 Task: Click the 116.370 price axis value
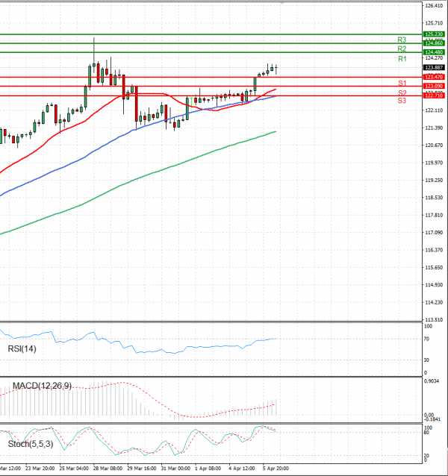pyautogui.click(x=434, y=250)
